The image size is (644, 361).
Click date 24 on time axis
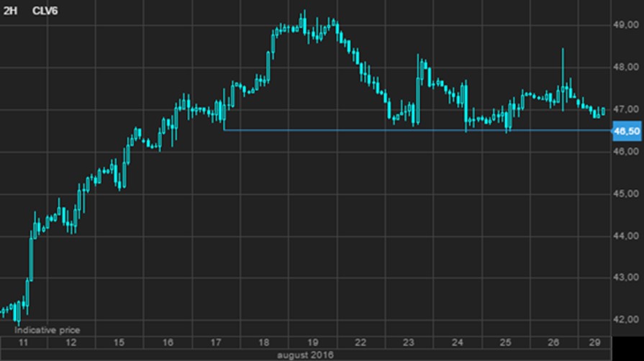click(458, 342)
